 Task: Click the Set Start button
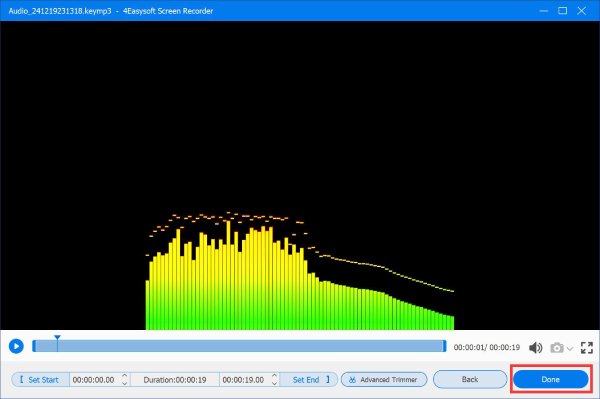[x=41, y=379]
